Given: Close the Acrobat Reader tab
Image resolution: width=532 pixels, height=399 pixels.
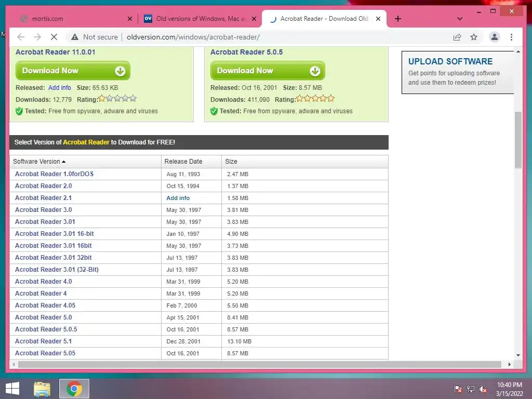Looking at the screenshot, I should point(378,19).
